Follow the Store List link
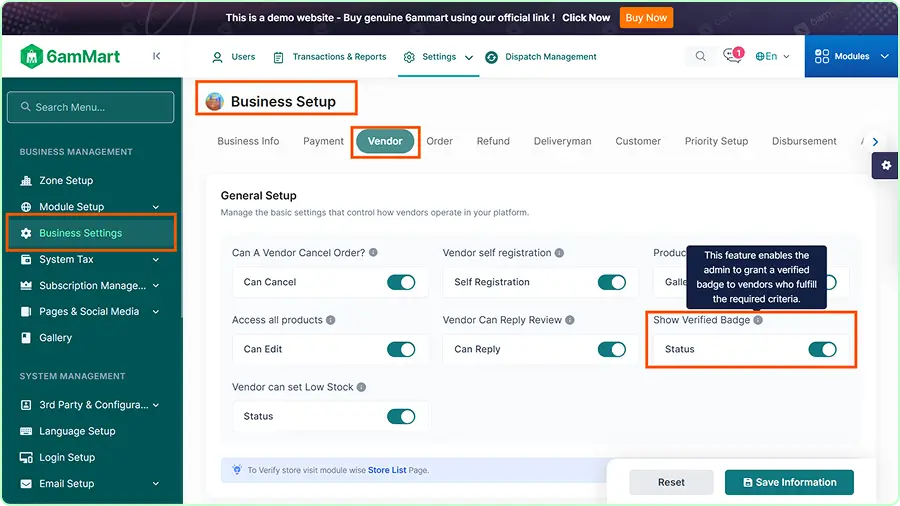Screen dimensions: 900x506 pos(387,470)
